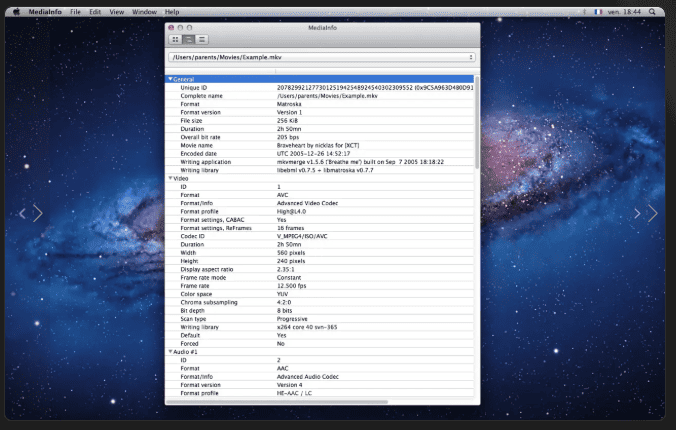Viewport: 676px width, 430px height.
Task: Click the value '12.500 fps'
Action: (291, 286)
